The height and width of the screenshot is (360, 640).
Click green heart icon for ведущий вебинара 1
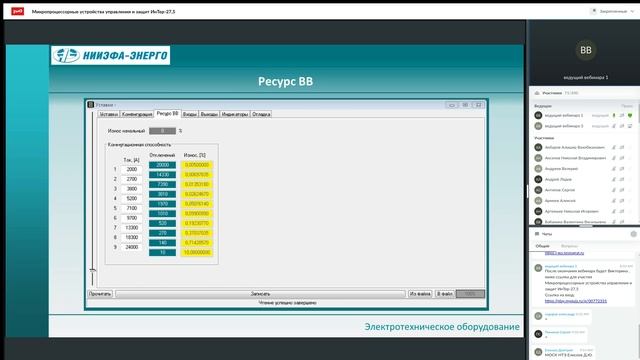point(630,116)
